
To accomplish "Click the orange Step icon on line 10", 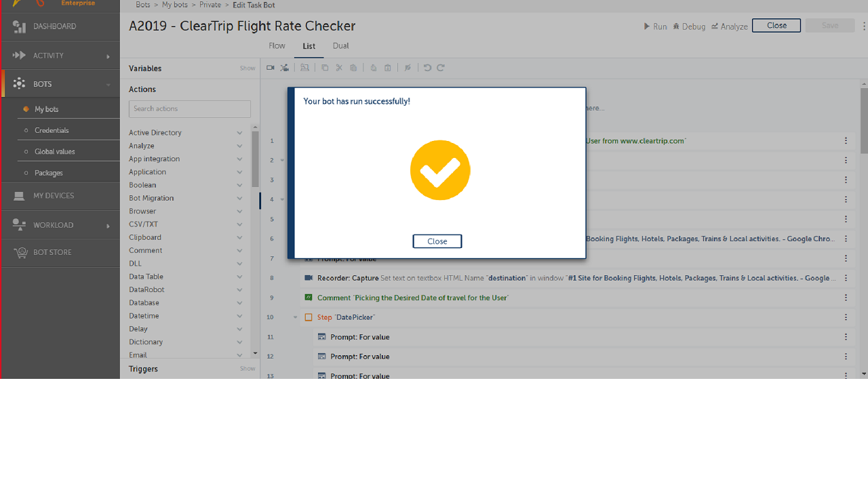I will 309,317.
